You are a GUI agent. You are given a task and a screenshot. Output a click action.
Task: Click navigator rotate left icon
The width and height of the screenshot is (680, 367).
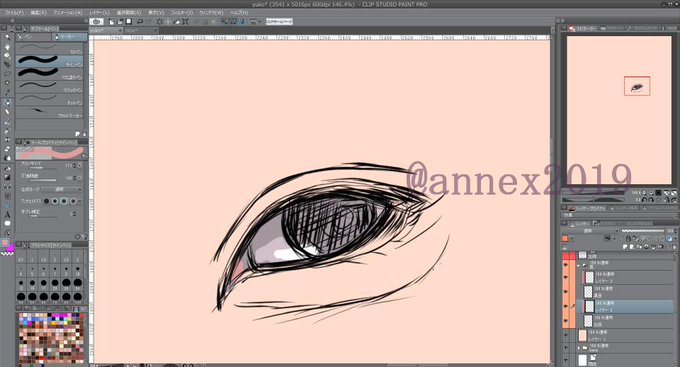pyautogui.click(x=644, y=200)
